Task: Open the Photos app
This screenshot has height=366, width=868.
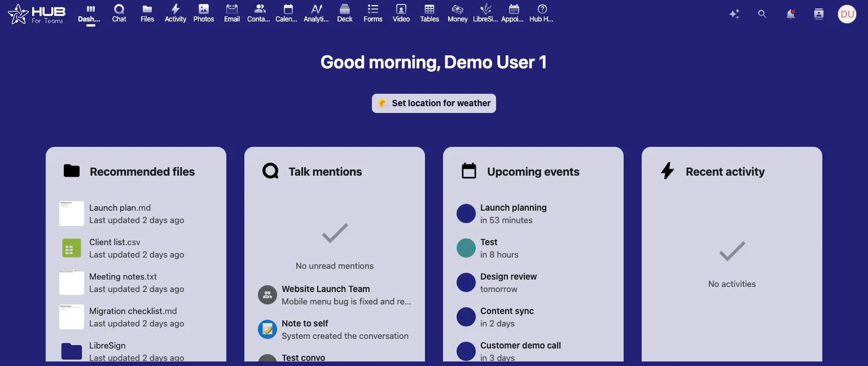Action: [204, 14]
